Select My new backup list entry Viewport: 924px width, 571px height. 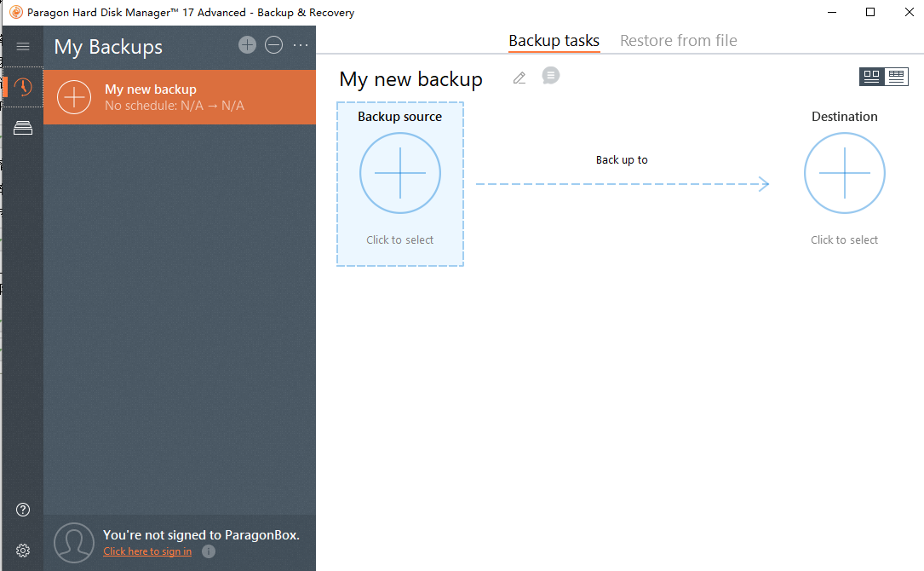tap(180, 97)
